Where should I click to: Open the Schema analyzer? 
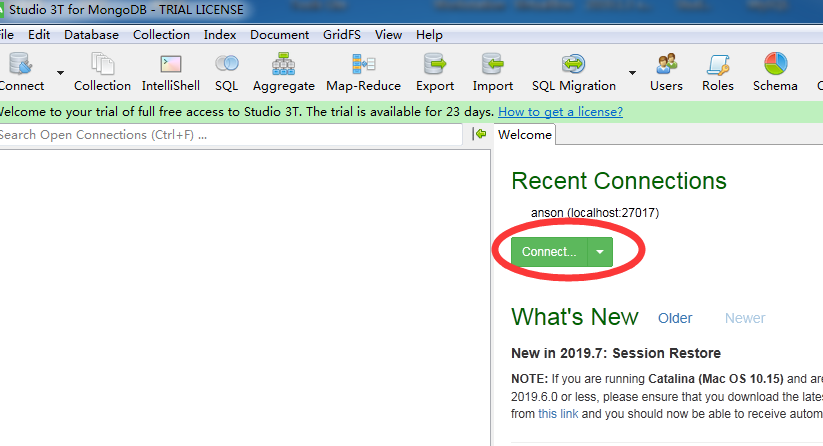(775, 72)
